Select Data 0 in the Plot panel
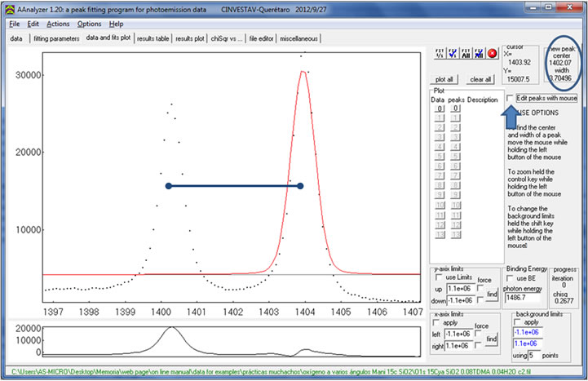 438,108
